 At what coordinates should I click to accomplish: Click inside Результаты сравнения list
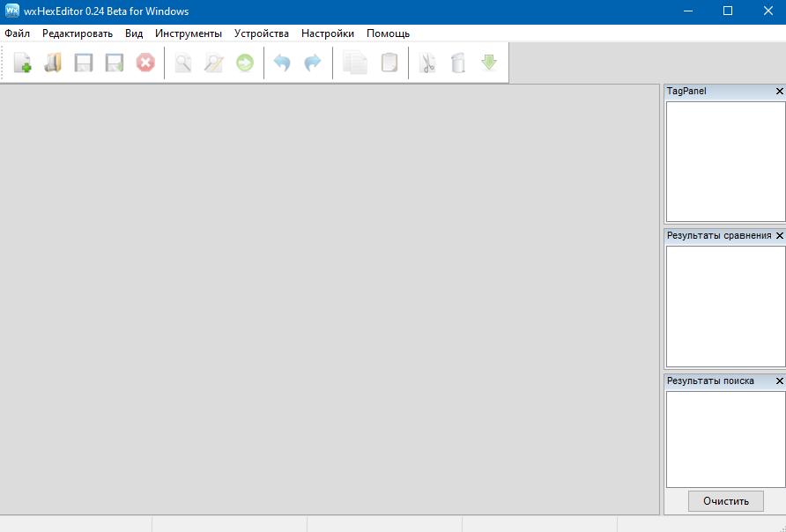(725, 307)
